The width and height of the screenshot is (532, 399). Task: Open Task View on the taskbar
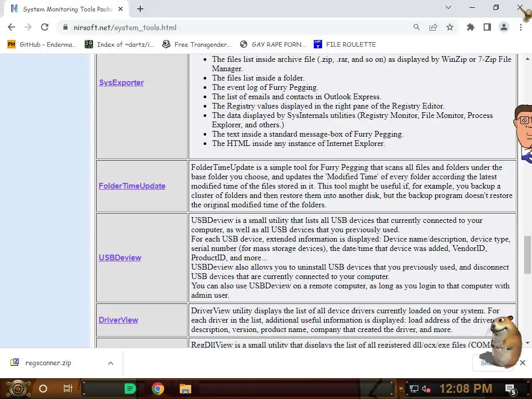[x=68, y=389]
